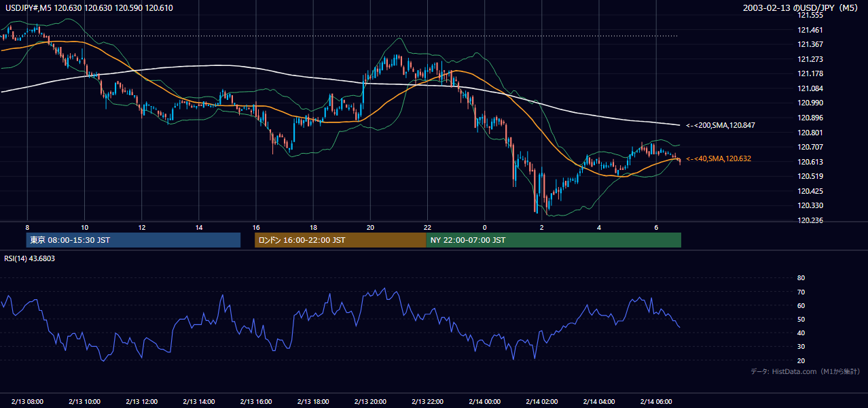Click the 2/14 02:00 time label
The height and width of the screenshot is (408, 868).
(542, 401)
